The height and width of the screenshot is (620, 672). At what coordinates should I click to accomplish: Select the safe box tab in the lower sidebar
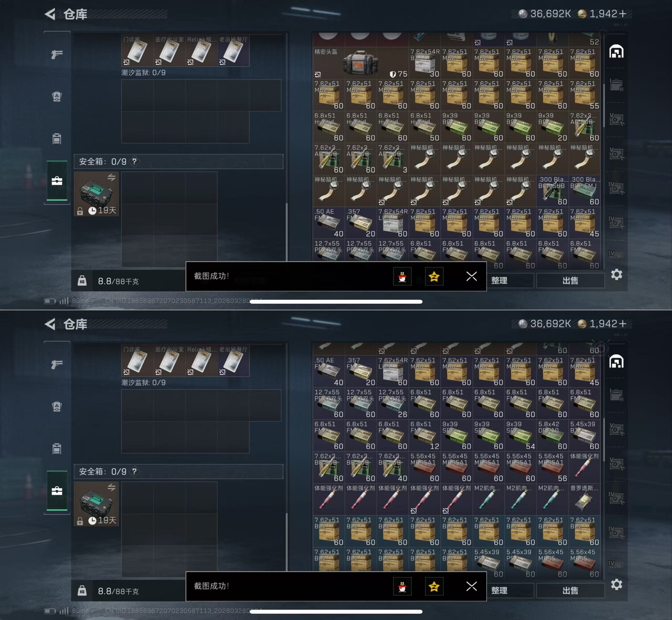point(57,491)
